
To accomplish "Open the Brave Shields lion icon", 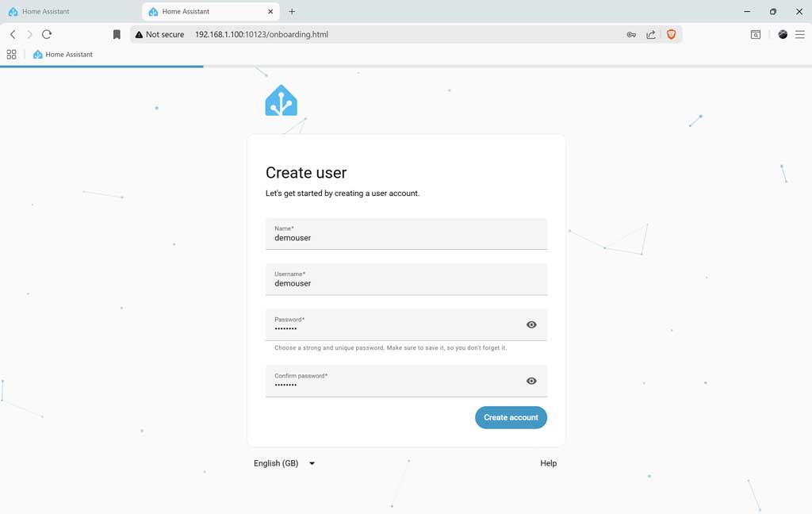I will point(671,35).
